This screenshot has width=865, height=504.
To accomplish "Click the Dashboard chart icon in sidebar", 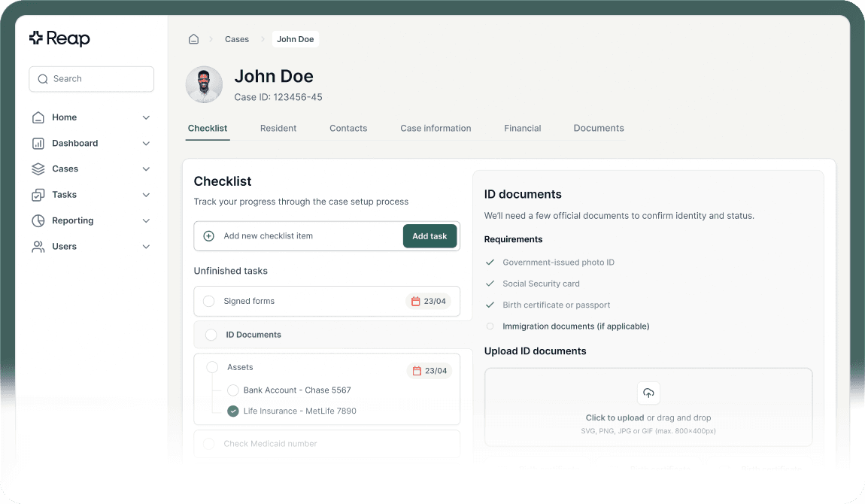I will click(38, 144).
